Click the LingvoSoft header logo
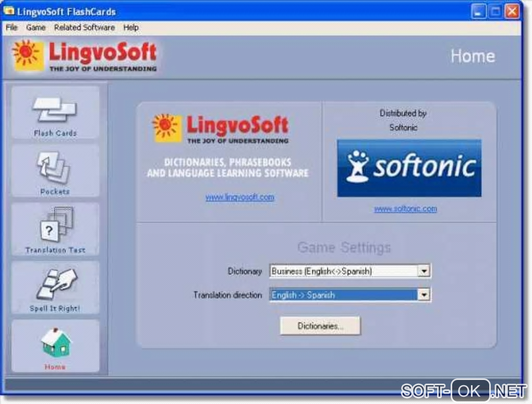Viewport: 532px width, 404px height. coord(85,56)
